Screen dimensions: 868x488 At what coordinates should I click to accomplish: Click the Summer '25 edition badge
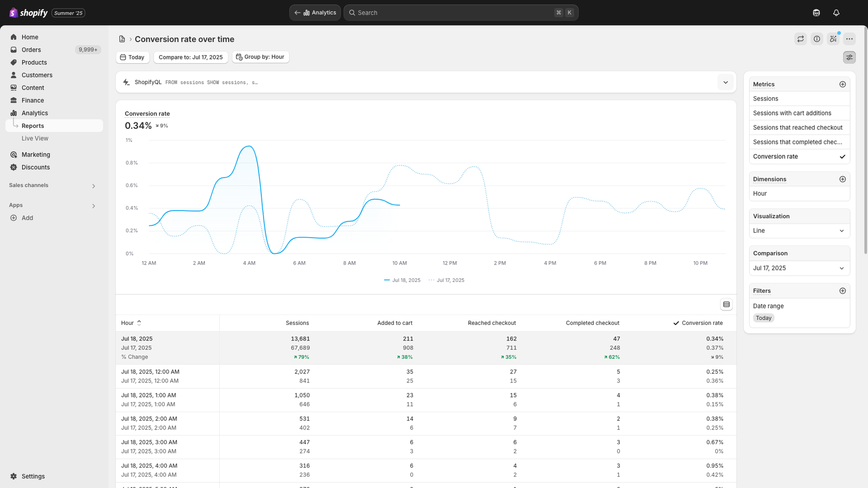point(68,13)
